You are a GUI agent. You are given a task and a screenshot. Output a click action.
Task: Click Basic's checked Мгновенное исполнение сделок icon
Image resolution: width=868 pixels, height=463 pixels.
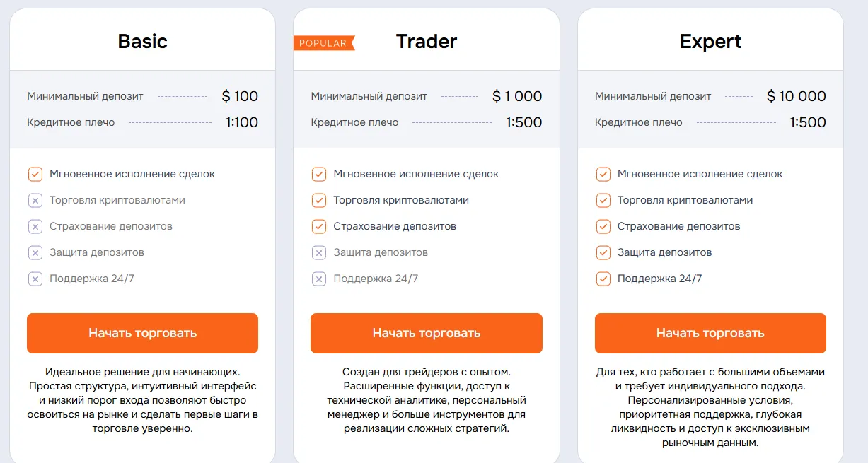click(x=35, y=174)
